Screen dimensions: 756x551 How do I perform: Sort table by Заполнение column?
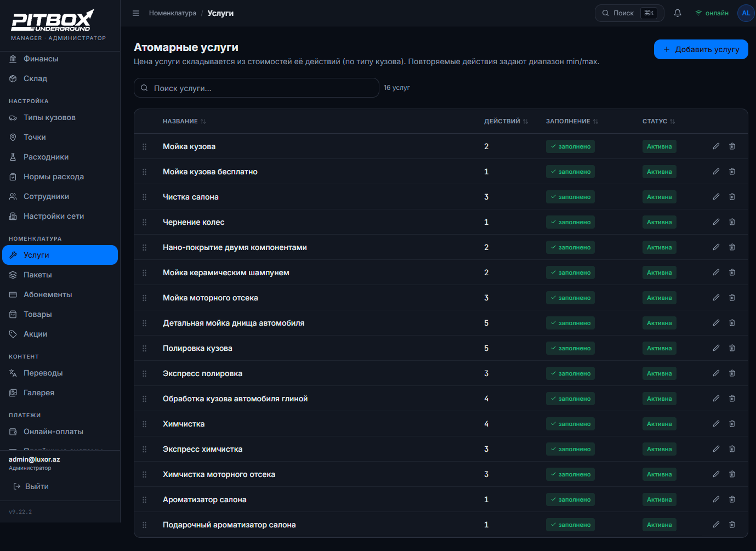coord(572,121)
